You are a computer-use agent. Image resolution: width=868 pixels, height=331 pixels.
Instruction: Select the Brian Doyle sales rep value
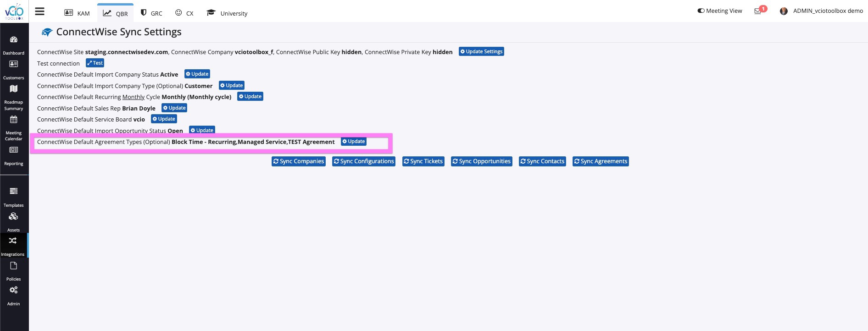pos(139,109)
